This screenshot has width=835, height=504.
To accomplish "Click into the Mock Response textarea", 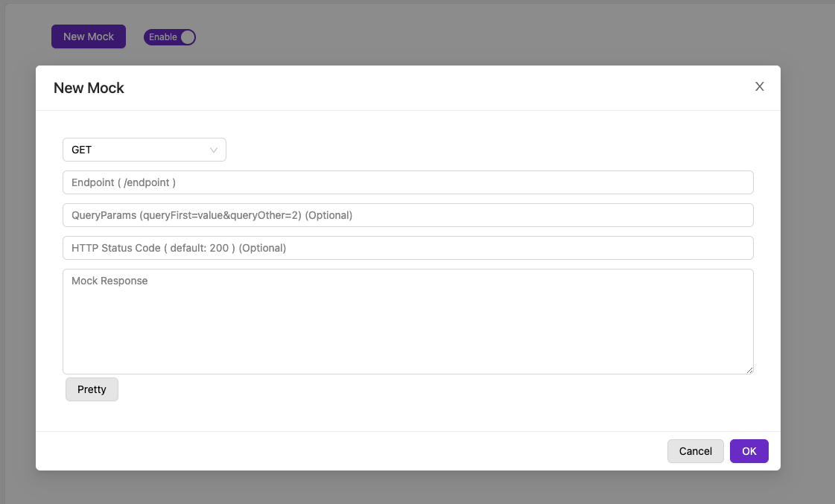I will (x=408, y=322).
